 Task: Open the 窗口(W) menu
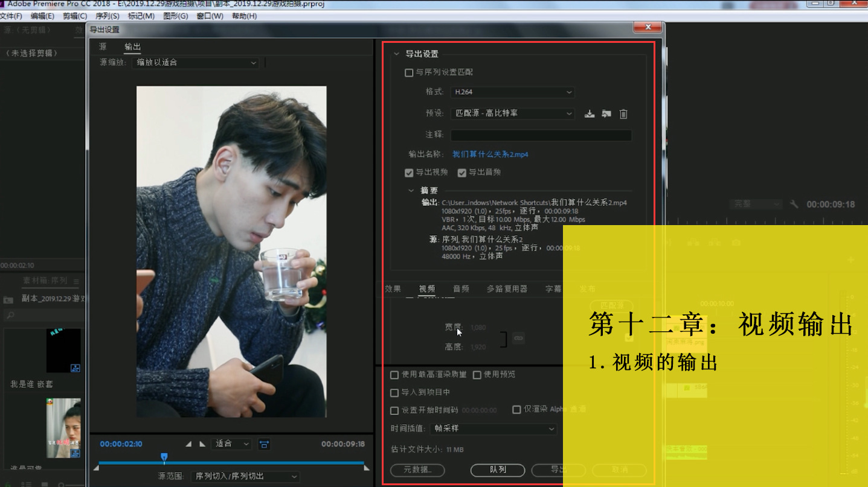pos(210,16)
